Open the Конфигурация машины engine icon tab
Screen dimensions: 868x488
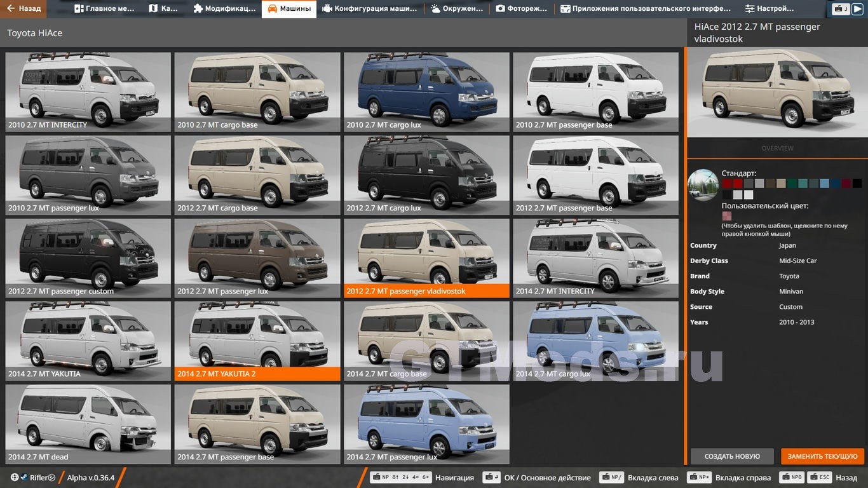click(327, 9)
